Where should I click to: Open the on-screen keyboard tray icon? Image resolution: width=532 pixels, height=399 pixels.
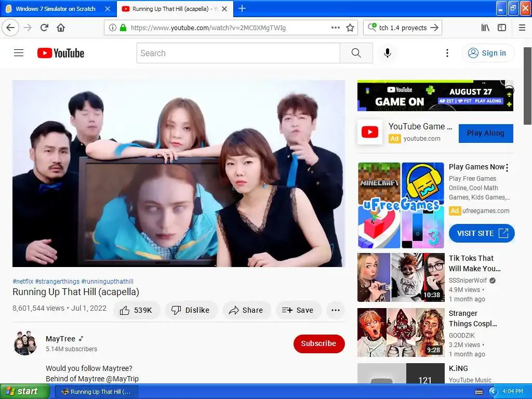pyautogui.click(x=479, y=392)
